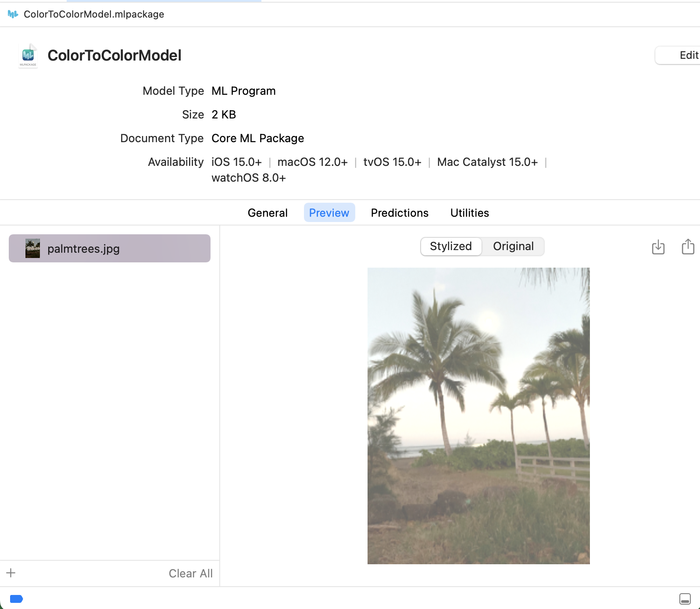Viewport: 700px width, 609px height.
Task: Click the palmtrees.jpg thumbnail icon
Action: [32, 248]
